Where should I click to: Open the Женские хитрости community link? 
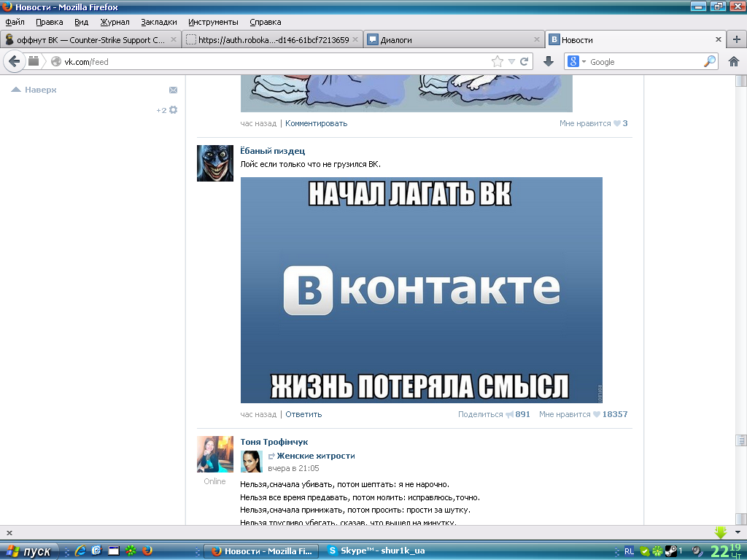316,456
